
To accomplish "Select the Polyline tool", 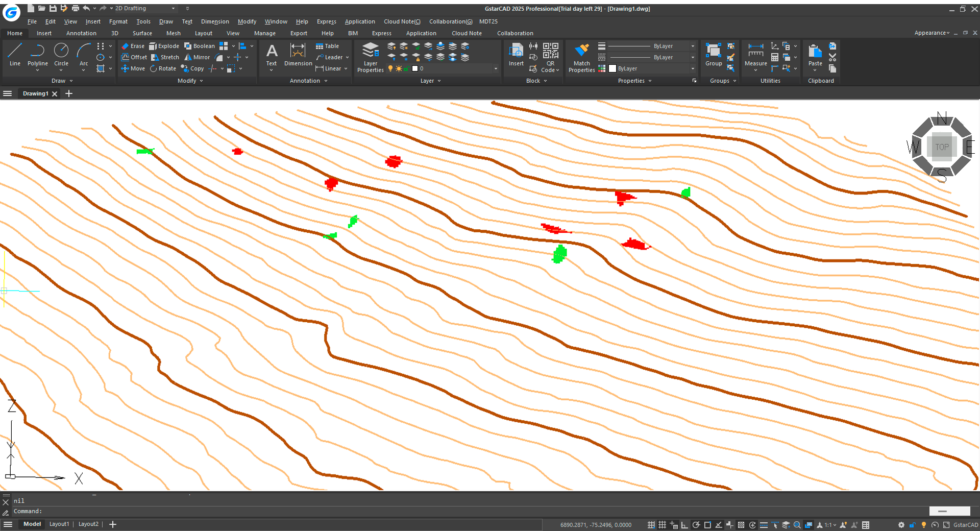I will pos(37,55).
